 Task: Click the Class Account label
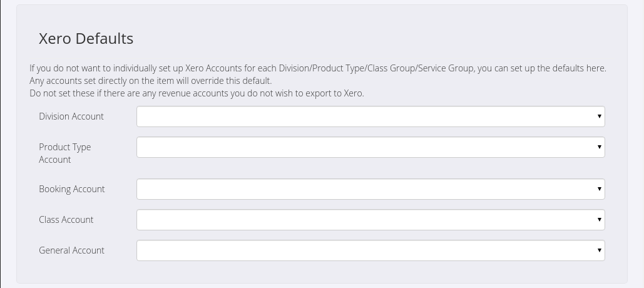click(66, 220)
